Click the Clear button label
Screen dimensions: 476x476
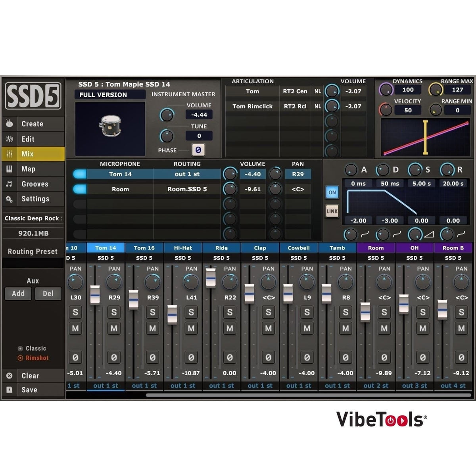30,376
